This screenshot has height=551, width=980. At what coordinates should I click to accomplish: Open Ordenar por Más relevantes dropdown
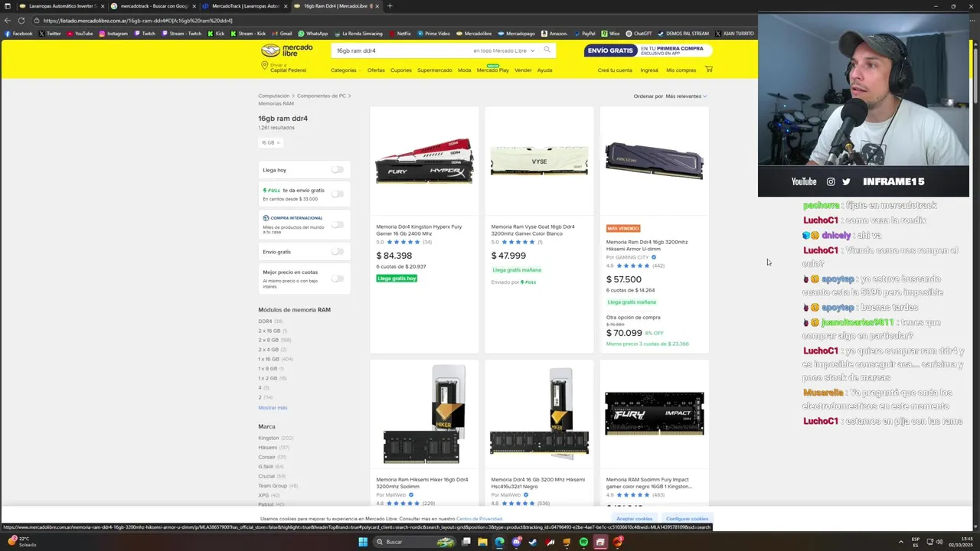(686, 96)
